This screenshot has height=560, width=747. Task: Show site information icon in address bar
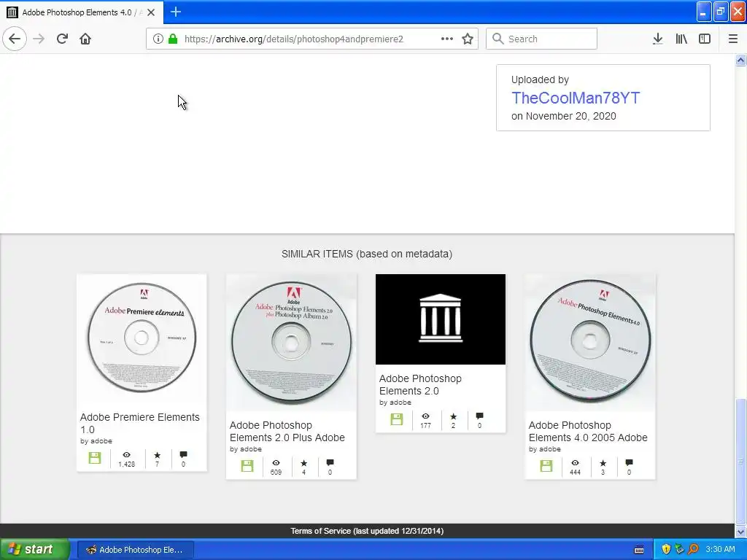(158, 39)
